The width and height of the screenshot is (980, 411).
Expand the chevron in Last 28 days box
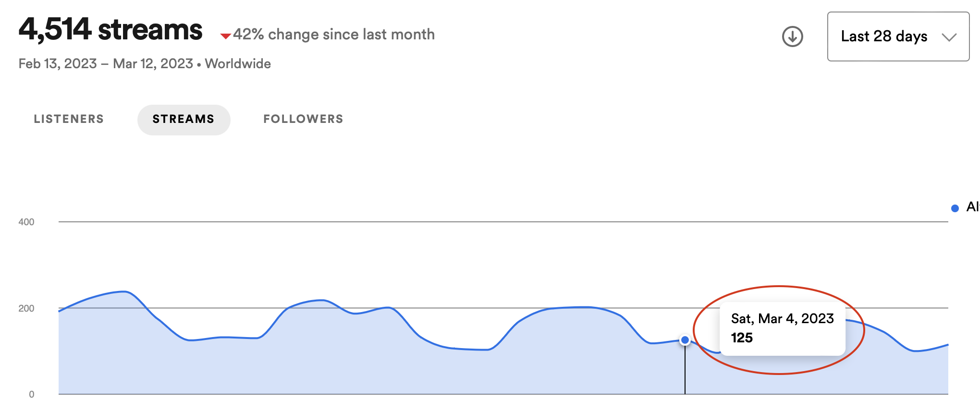coord(949,37)
